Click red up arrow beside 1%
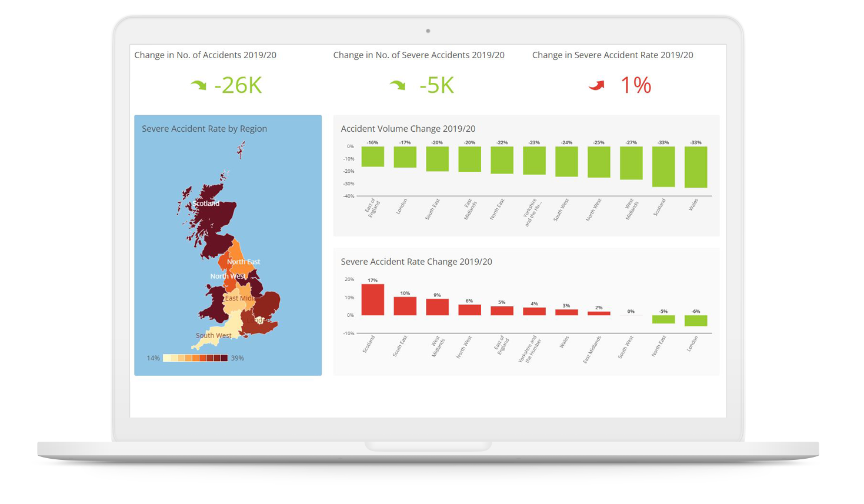This screenshot has width=864, height=504. (x=596, y=85)
